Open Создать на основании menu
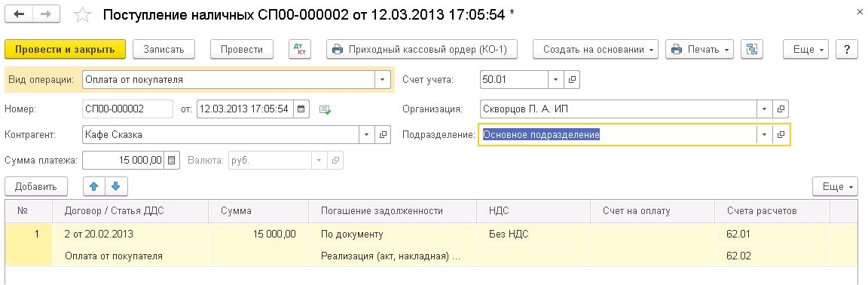 pyautogui.click(x=596, y=49)
